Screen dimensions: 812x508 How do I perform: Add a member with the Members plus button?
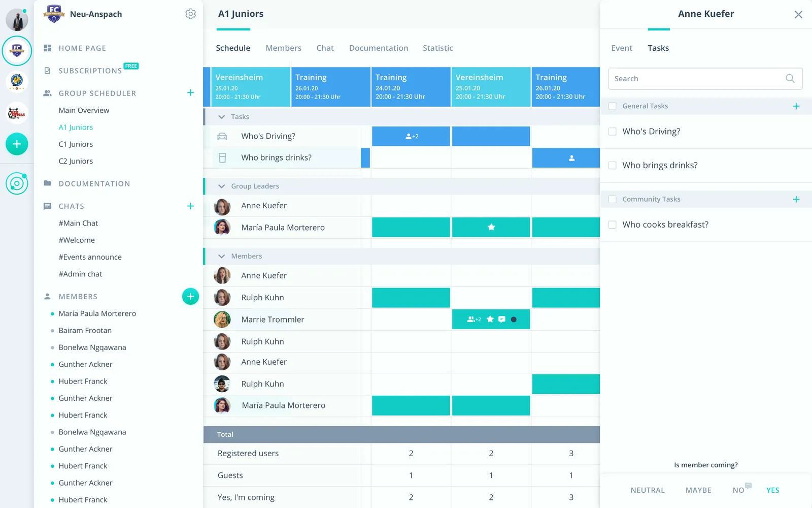tap(190, 297)
